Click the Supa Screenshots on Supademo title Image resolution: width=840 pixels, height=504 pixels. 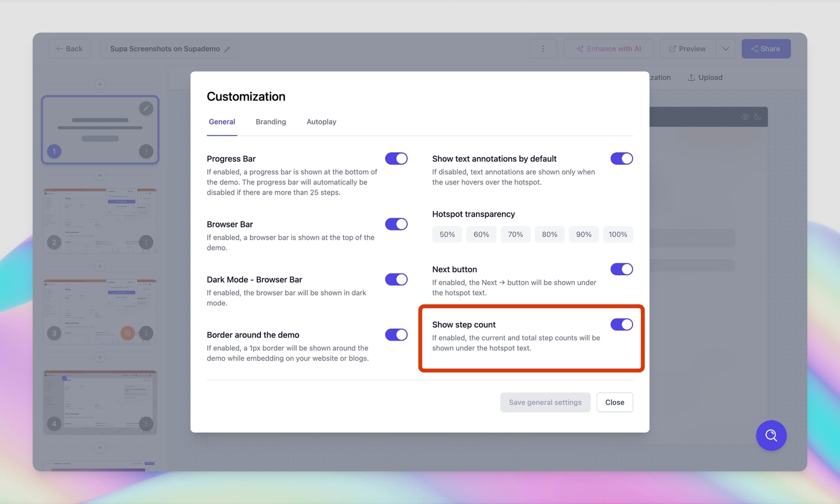(x=165, y=49)
